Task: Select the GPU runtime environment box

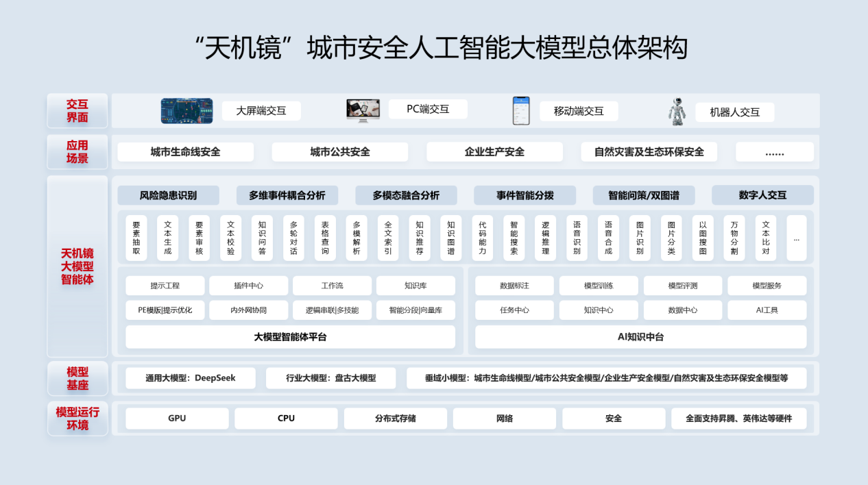Action: point(177,419)
